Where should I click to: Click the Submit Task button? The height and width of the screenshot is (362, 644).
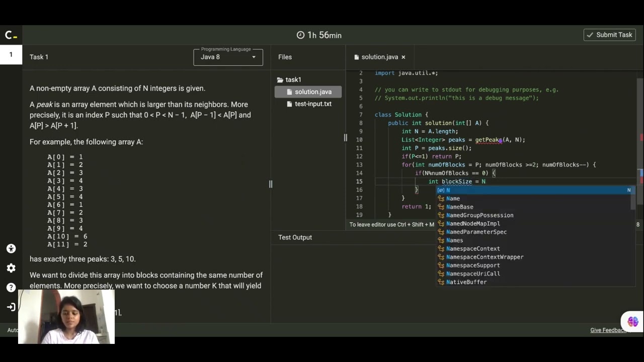click(609, 35)
